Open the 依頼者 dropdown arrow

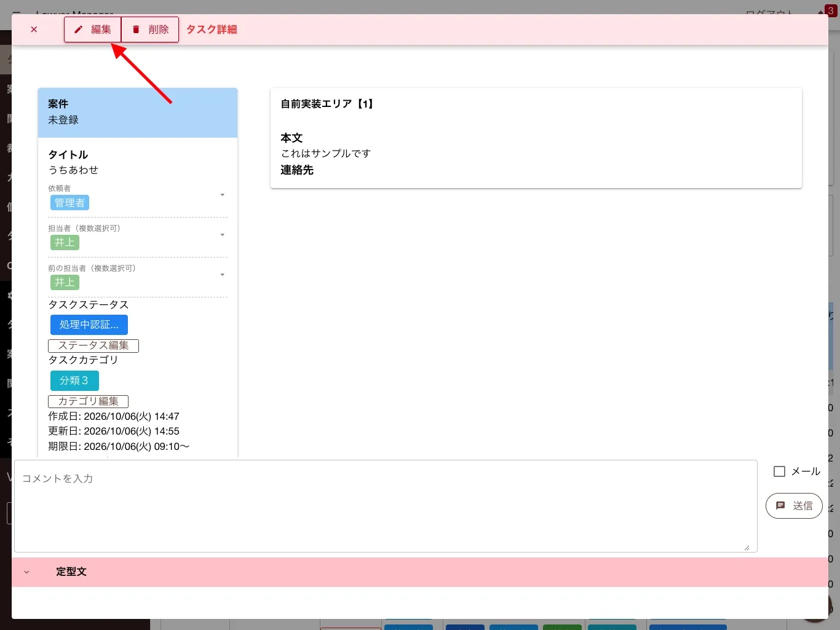pyautogui.click(x=222, y=195)
